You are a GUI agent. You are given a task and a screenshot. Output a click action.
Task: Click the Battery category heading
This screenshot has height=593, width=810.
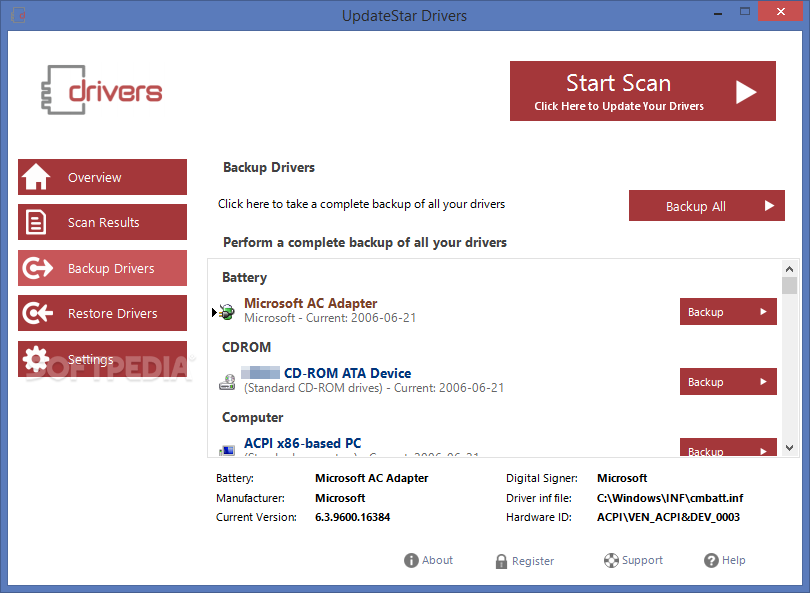click(x=244, y=277)
